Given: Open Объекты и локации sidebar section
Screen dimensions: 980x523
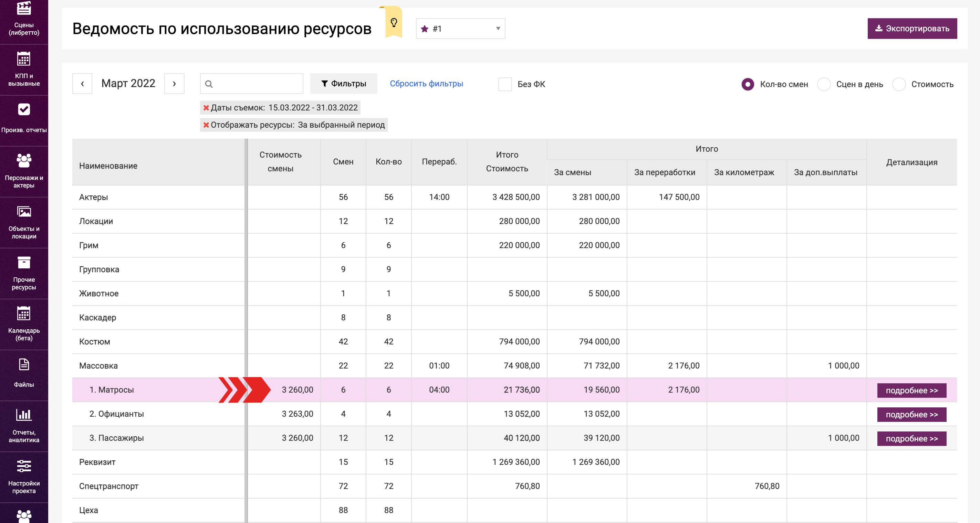Looking at the screenshot, I should 24,223.
